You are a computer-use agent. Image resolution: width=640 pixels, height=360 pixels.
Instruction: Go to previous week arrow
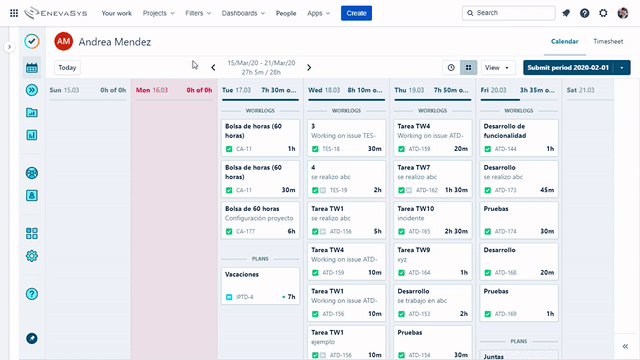[x=213, y=68]
